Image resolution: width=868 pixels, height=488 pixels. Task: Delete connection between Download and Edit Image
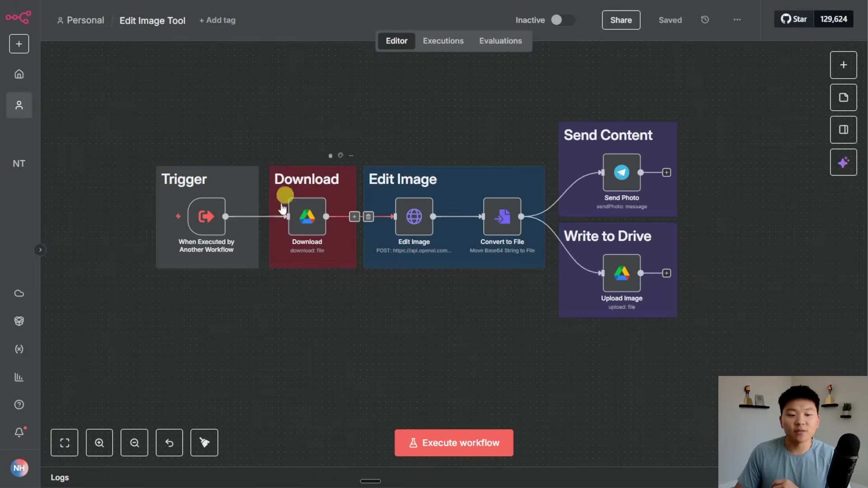coord(368,217)
